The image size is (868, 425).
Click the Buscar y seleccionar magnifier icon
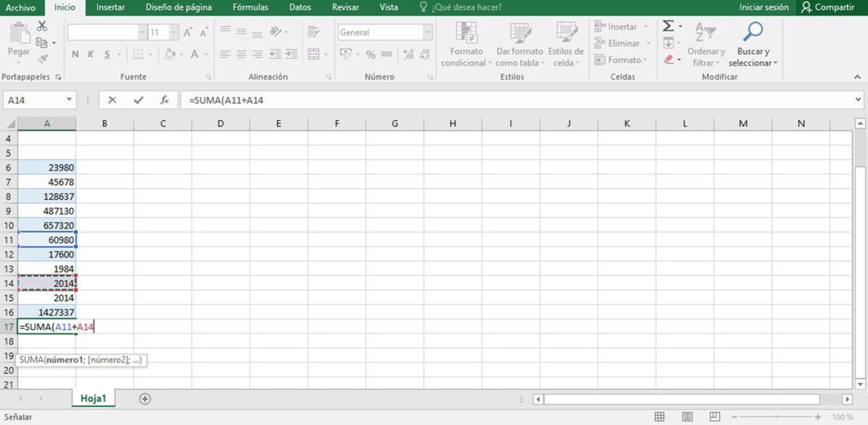[752, 33]
